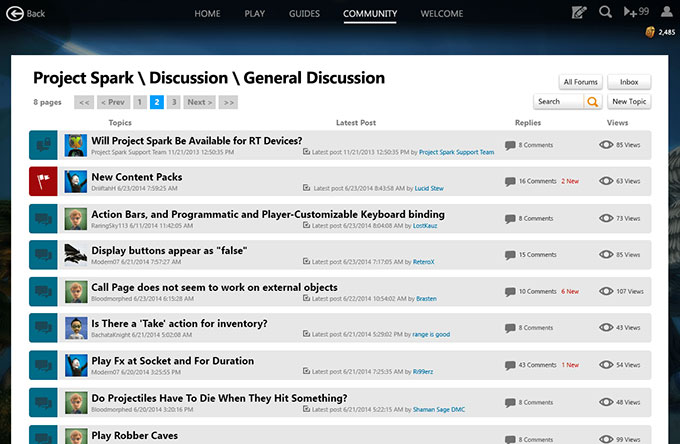The width and height of the screenshot is (680, 444).
Task: Click ReteroX author link
Action: point(423,262)
